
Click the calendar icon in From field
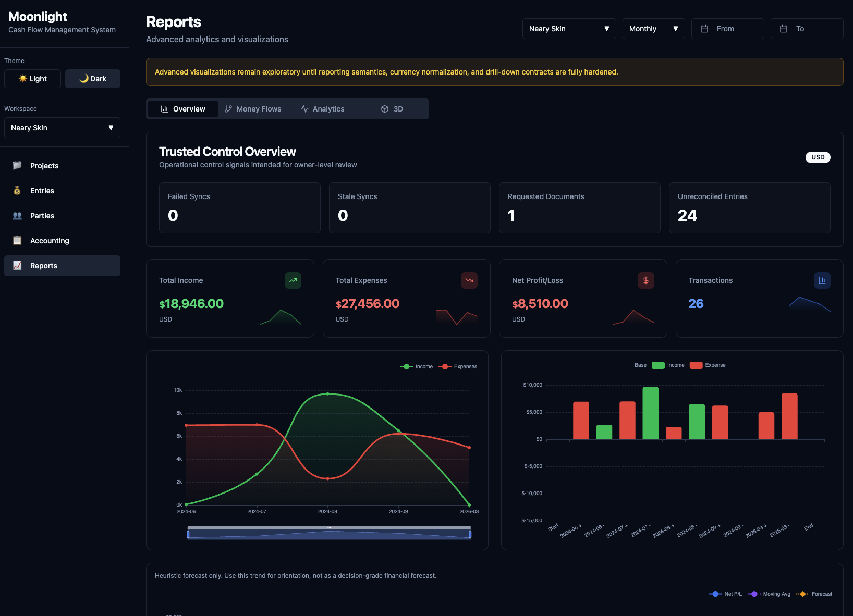coord(704,29)
